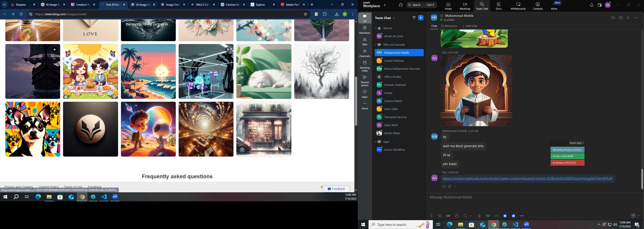Viewport: 644px width, 229px height.
Task: Open the pop-art chihuahua image
Action: point(33,129)
